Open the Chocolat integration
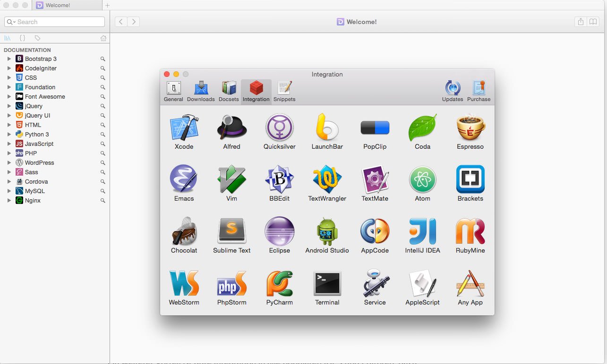 (184, 231)
